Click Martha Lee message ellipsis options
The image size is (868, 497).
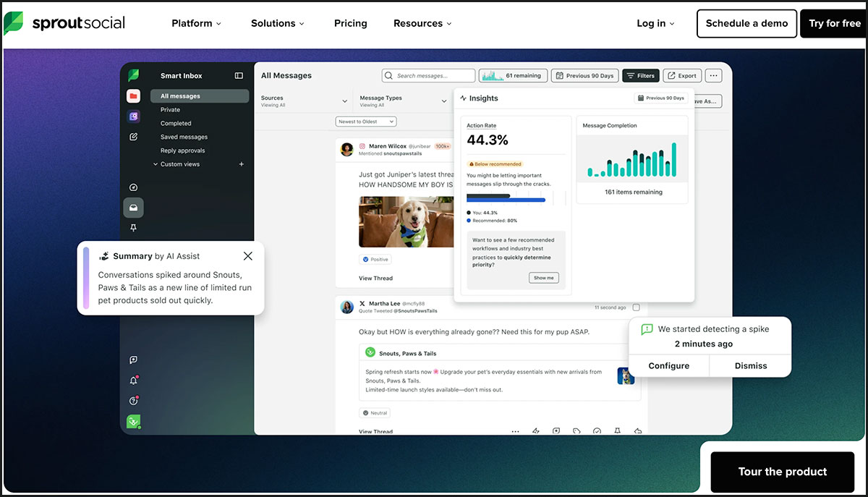pos(515,430)
